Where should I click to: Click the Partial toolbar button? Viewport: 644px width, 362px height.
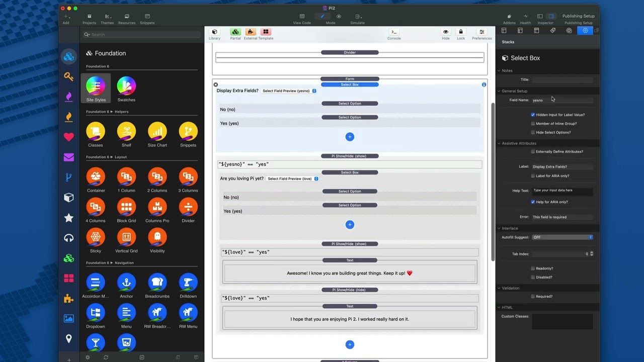(x=235, y=34)
